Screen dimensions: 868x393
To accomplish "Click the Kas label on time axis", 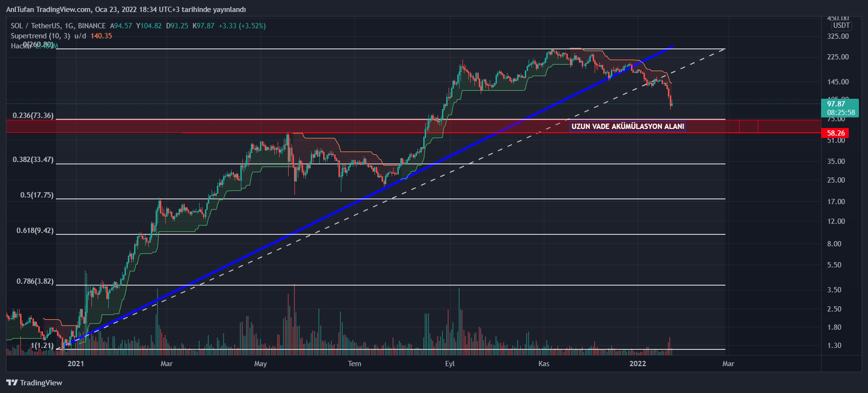I will 544,364.
